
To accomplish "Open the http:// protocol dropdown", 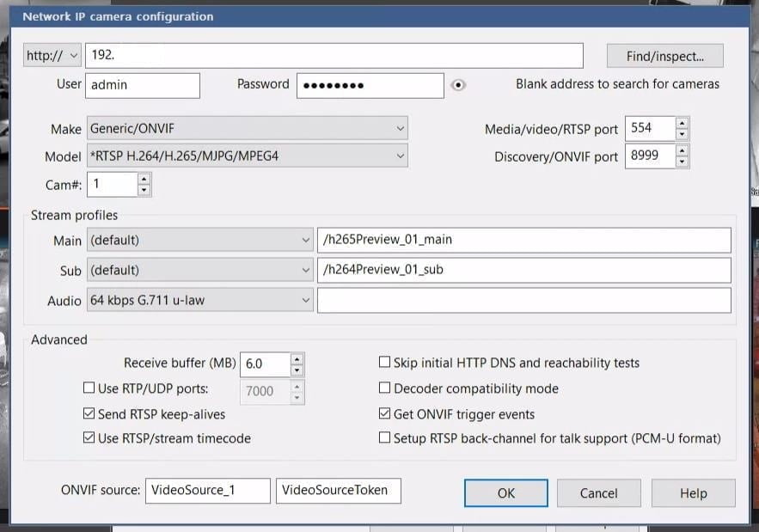I will pos(52,56).
